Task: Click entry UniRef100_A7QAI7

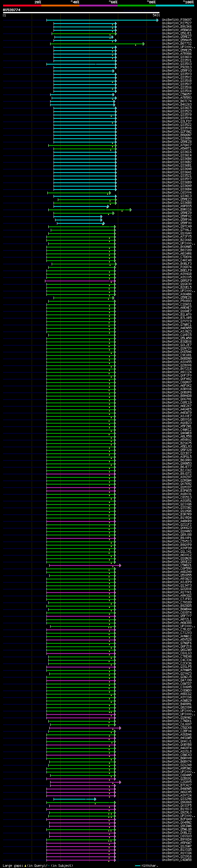Action: (177, 145)
